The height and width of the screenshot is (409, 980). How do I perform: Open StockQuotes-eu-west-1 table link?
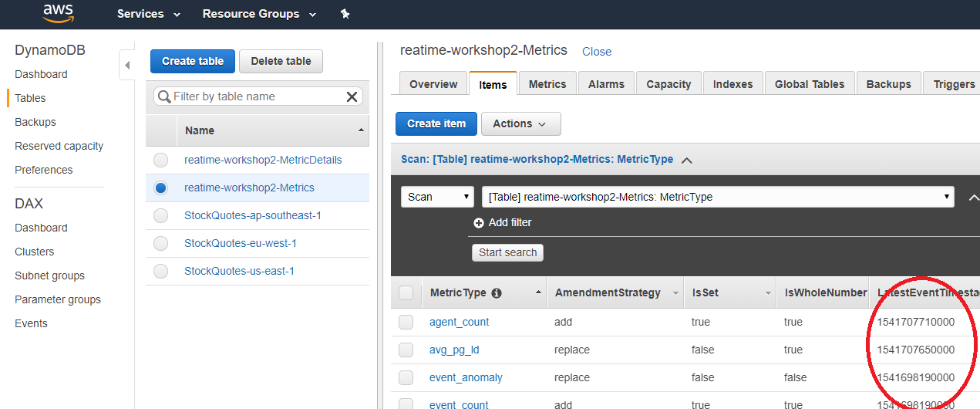pos(241,243)
